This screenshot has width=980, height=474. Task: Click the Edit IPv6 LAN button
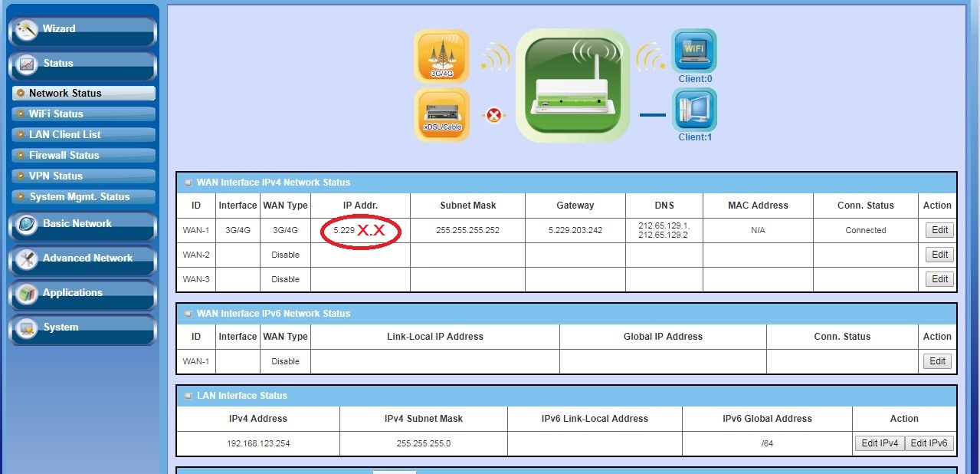(929, 443)
